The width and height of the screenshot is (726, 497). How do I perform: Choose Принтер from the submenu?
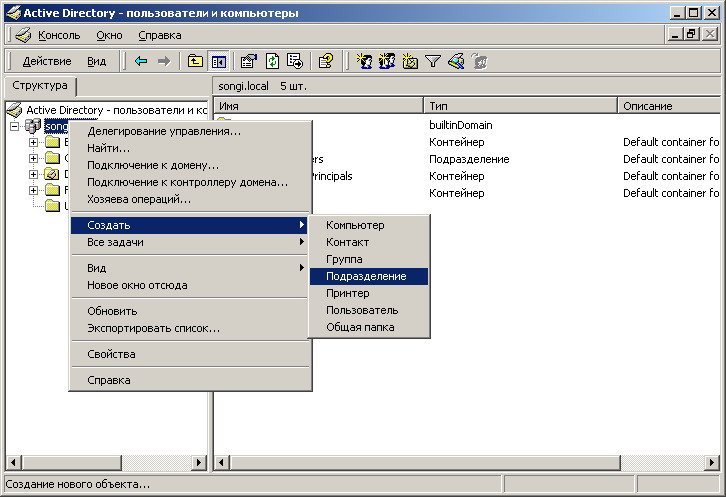pos(369,293)
